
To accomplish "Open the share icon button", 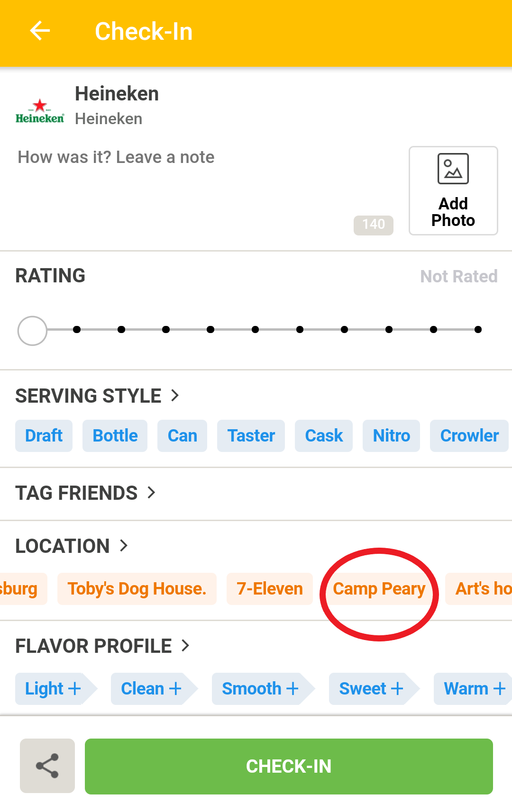I will pos(47,766).
